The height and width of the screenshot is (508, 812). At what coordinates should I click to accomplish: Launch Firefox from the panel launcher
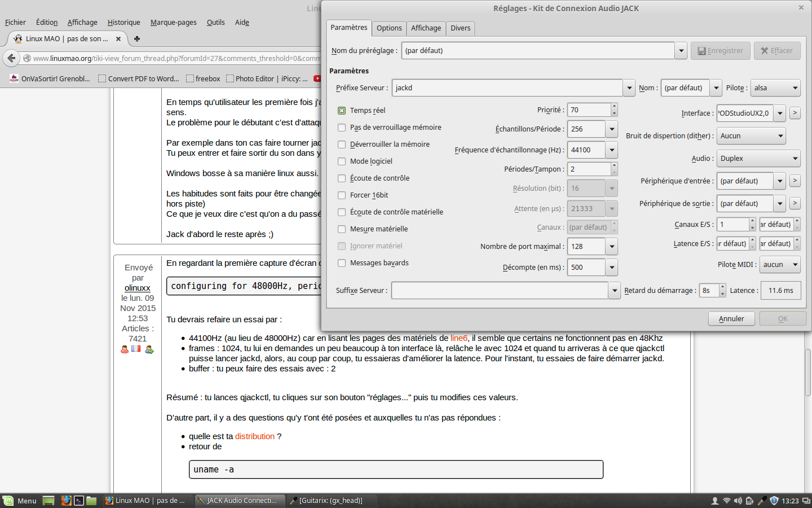(66, 501)
